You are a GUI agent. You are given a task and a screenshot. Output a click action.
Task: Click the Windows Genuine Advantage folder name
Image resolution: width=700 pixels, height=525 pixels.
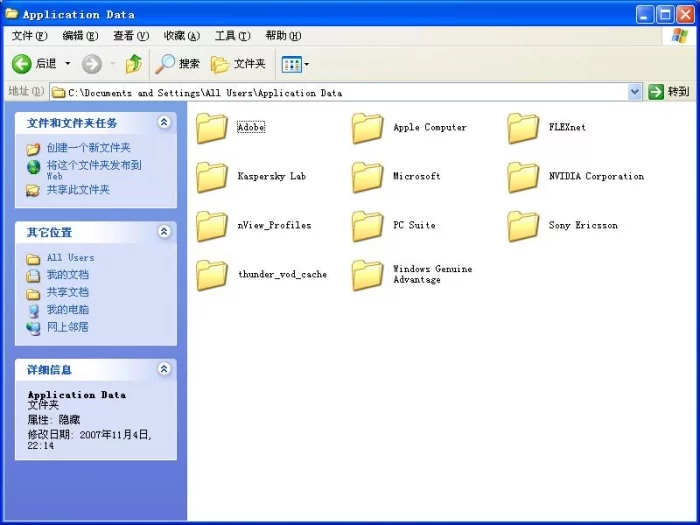click(433, 274)
